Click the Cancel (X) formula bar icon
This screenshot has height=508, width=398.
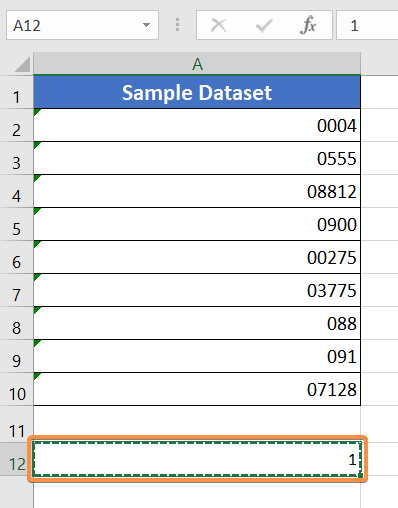219,25
